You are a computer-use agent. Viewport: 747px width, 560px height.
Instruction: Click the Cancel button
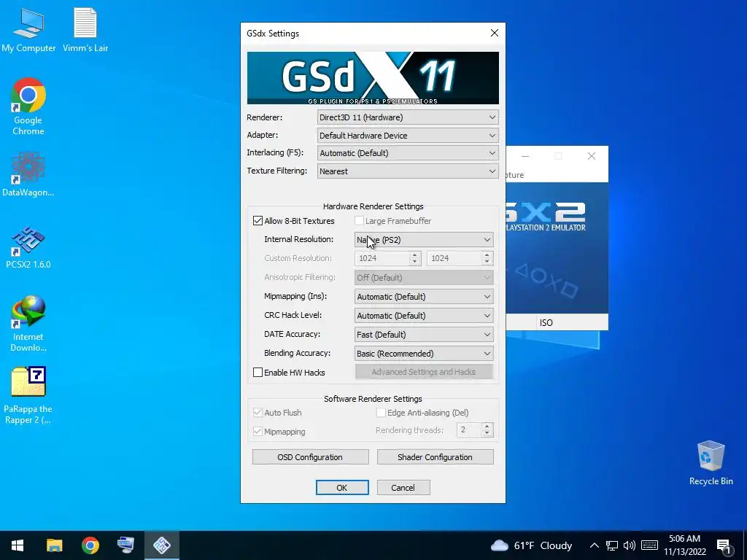(403, 488)
